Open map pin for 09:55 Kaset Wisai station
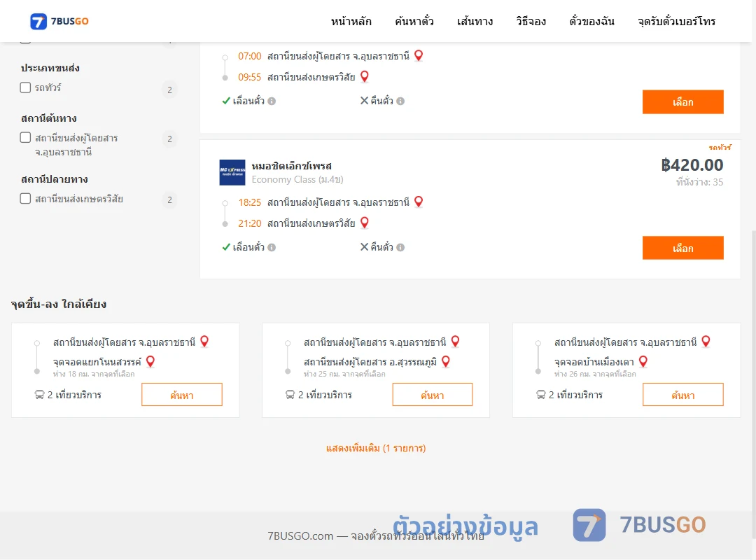 click(x=365, y=76)
